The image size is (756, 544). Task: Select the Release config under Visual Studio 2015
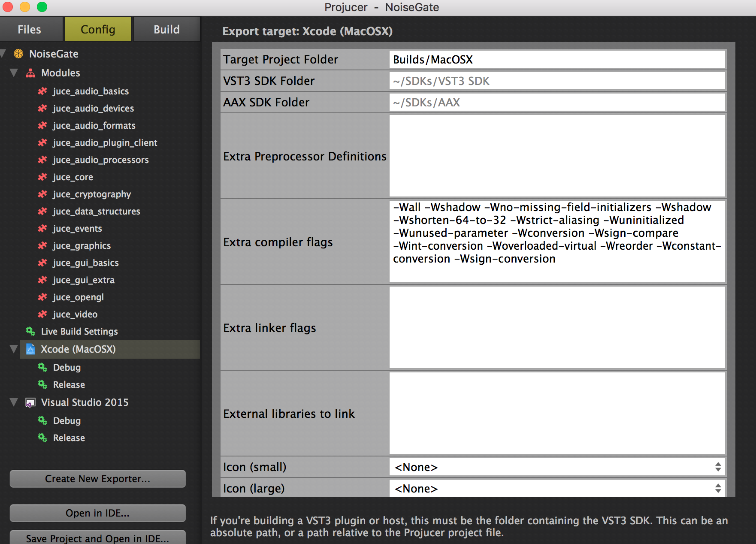(69, 438)
